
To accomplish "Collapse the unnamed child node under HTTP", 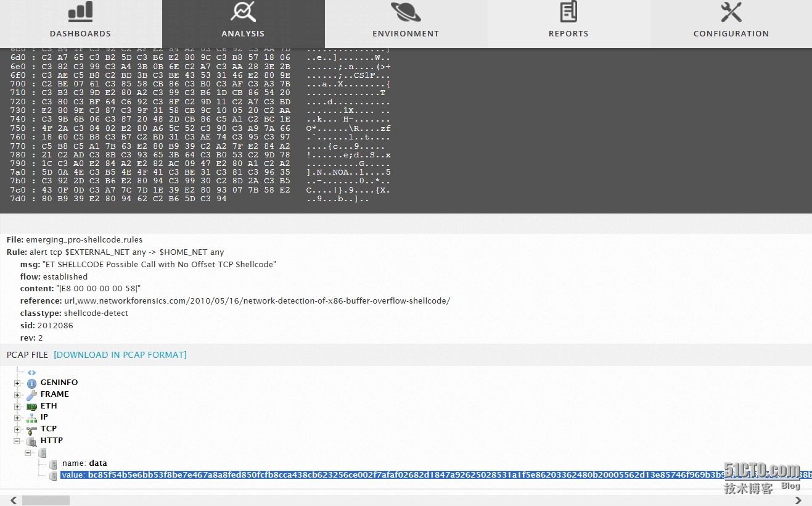I will pos(28,453).
